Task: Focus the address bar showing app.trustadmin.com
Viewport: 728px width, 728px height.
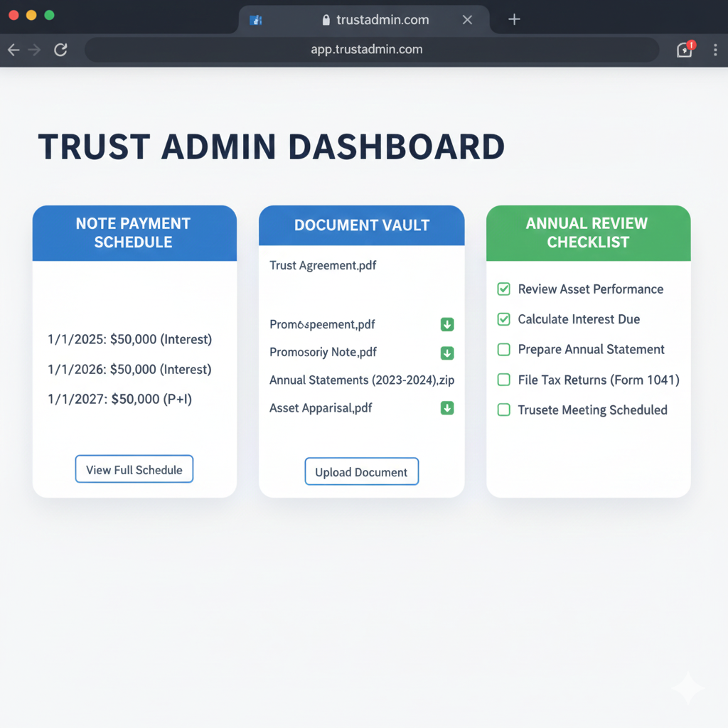Action: pyautogui.click(x=367, y=50)
